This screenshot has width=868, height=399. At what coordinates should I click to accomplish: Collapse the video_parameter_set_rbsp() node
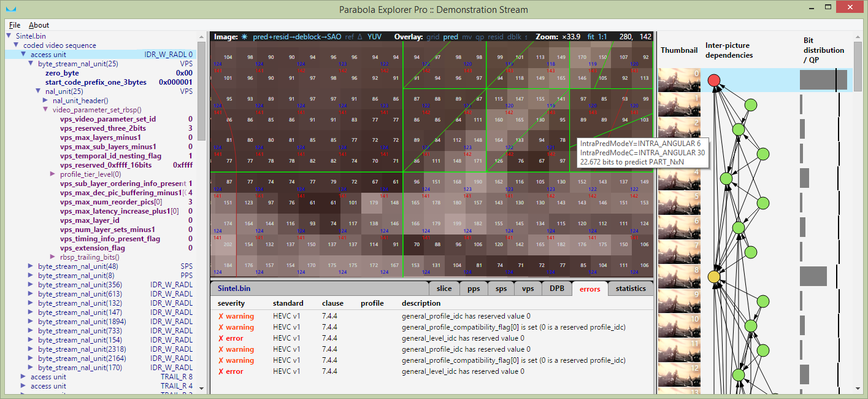45,109
